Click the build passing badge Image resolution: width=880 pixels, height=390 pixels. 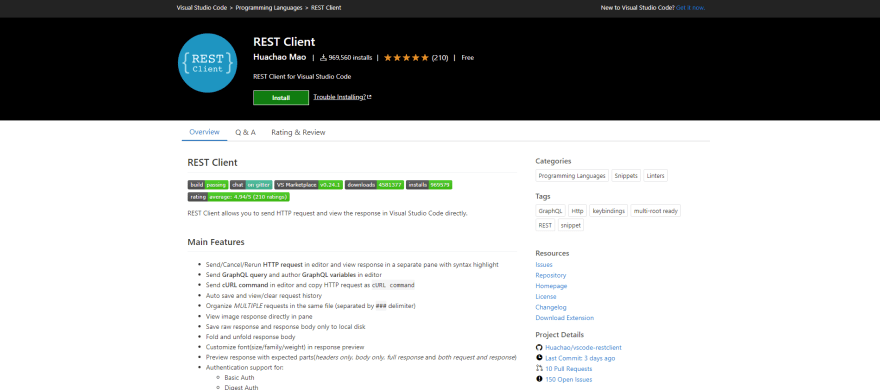208,185
